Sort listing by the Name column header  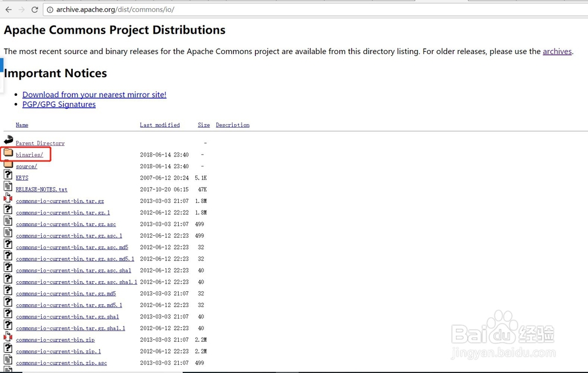pos(22,125)
